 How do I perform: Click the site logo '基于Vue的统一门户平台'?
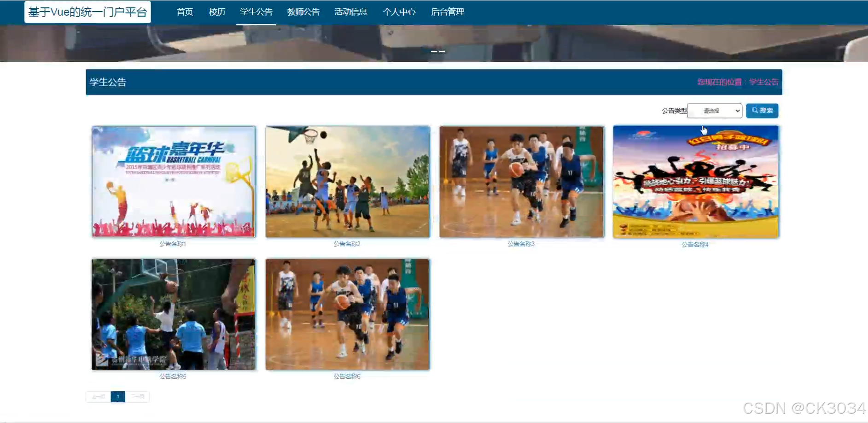click(x=88, y=11)
